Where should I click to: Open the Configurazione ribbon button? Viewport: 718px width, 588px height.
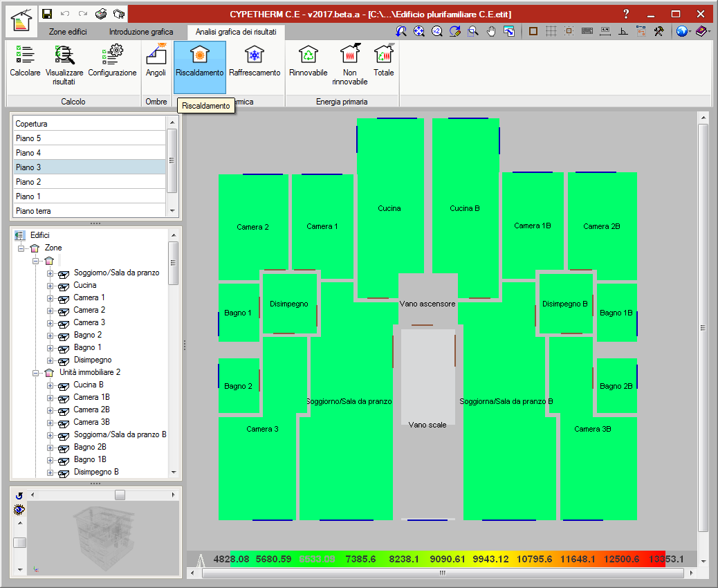point(112,66)
